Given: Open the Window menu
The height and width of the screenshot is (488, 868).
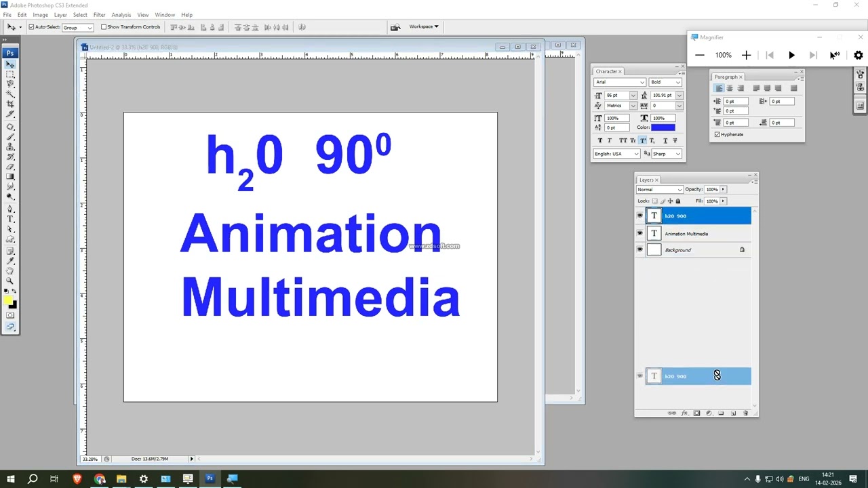Looking at the screenshot, I should 165,15.
